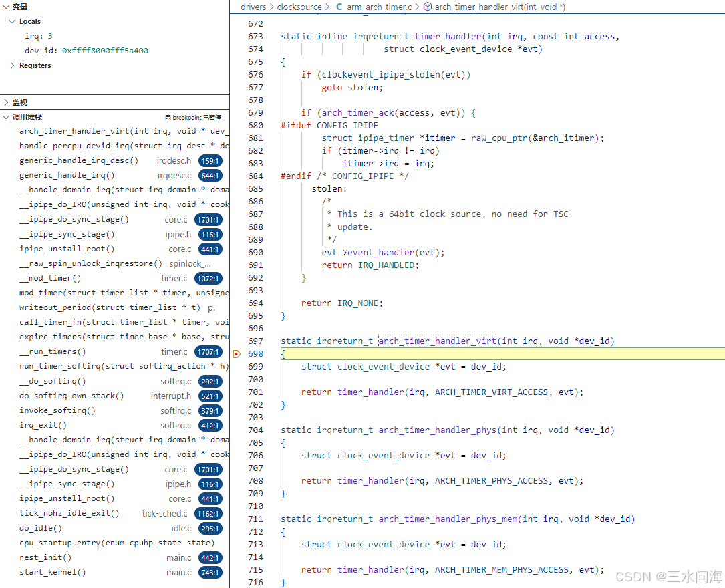Open arm_arch_timer.c breadcrumb segment
Image resolution: width=725 pixels, height=588 pixels.
tap(379, 7)
